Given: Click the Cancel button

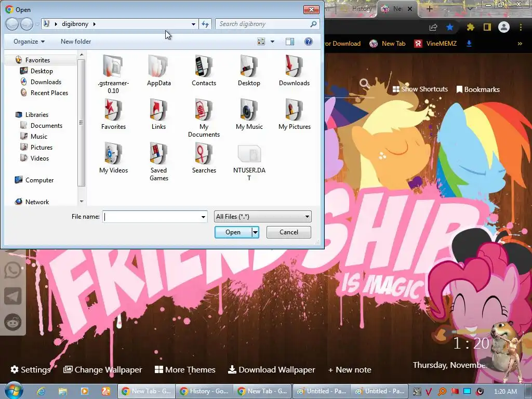Looking at the screenshot, I should pyautogui.click(x=289, y=232).
